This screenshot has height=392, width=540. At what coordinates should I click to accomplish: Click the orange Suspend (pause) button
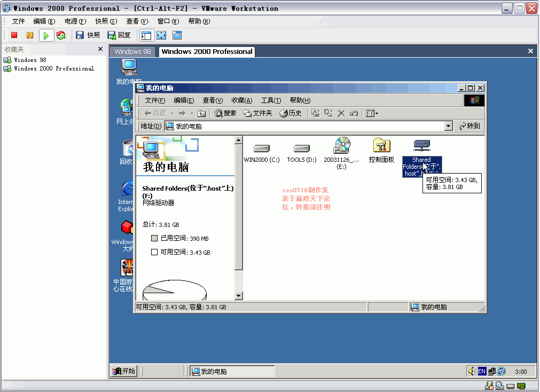[30, 35]
